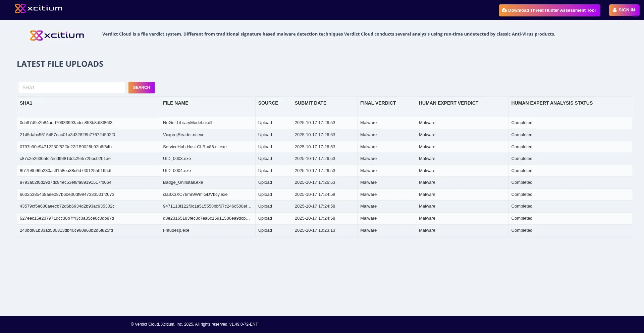
Task: Sort by FILE NAME column header
Action: coord(175,103)
